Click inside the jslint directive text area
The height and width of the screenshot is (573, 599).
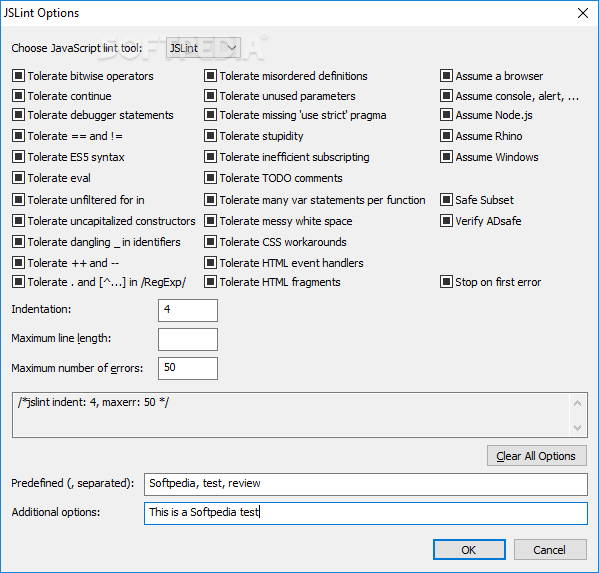coord(291,414)
